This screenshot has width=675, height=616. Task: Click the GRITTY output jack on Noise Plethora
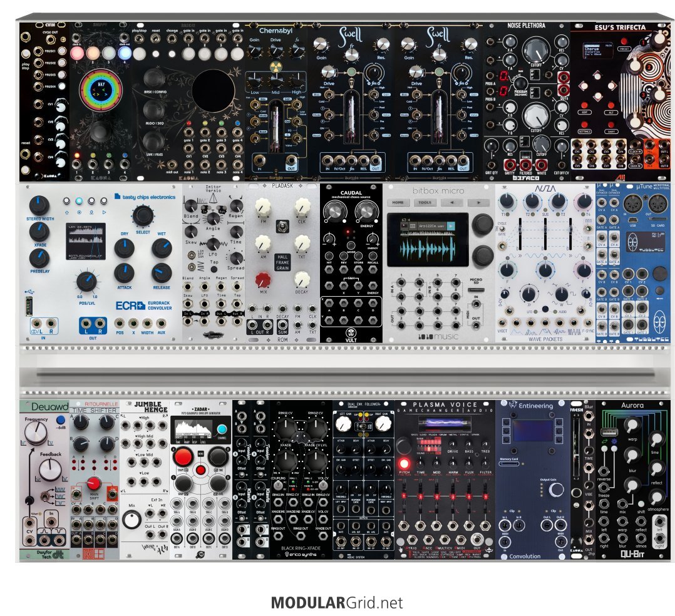(x=510, y=164)
